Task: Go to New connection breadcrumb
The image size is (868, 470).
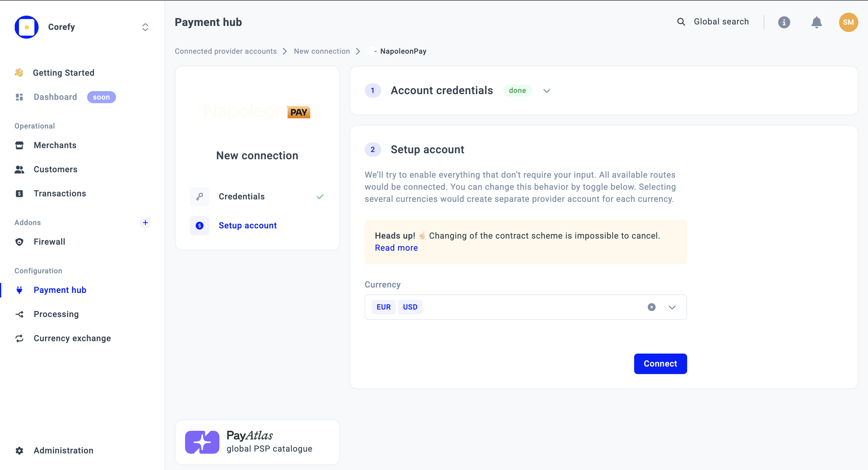Action: point(322,51)
